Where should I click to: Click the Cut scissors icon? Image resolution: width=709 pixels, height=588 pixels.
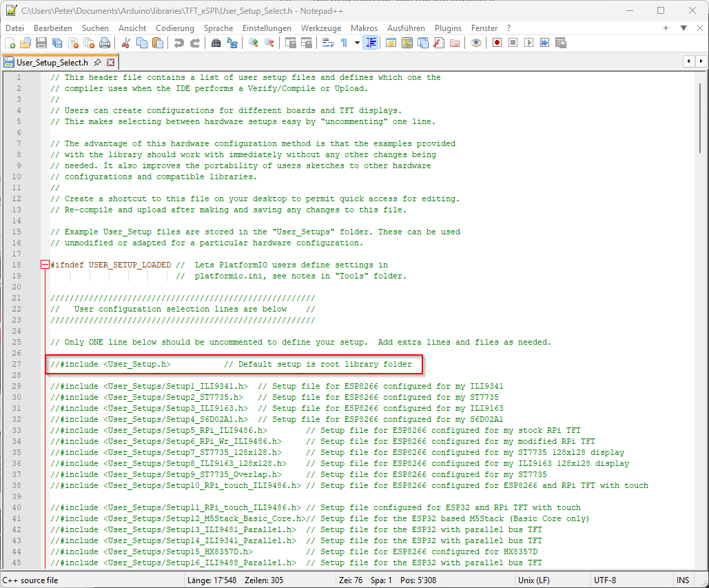point(126,43)
